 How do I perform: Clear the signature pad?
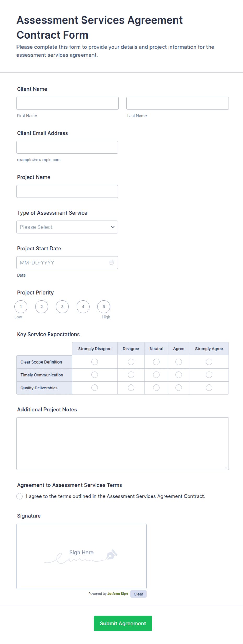[138, 594]
